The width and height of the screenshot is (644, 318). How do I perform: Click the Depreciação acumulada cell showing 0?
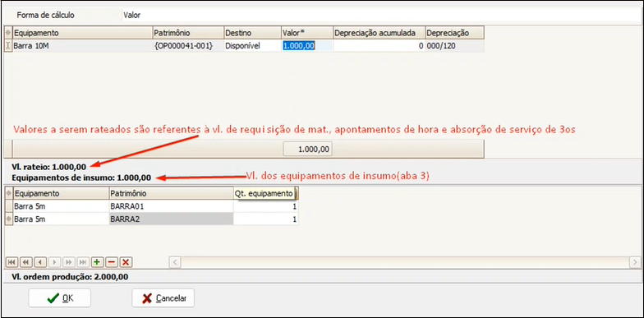379,46
